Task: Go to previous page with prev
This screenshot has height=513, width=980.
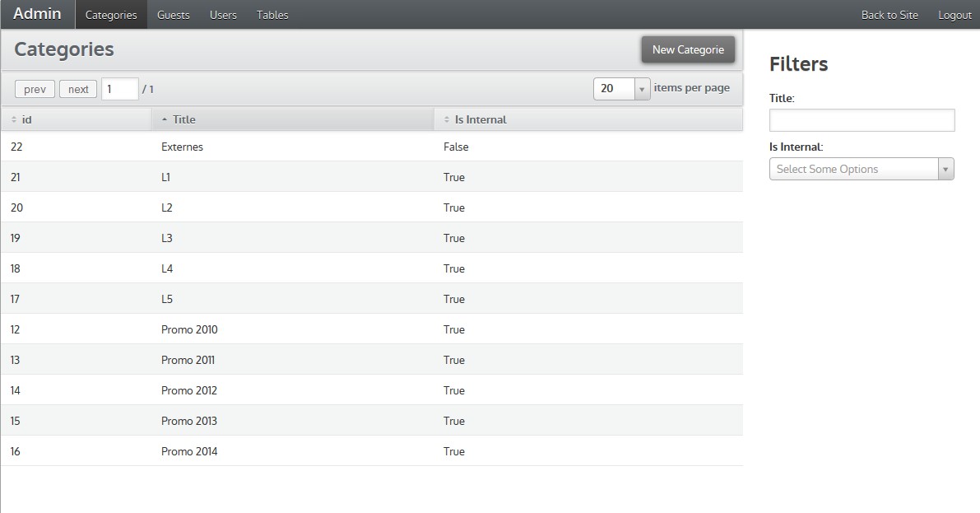Action: click(x=35, y=89)
